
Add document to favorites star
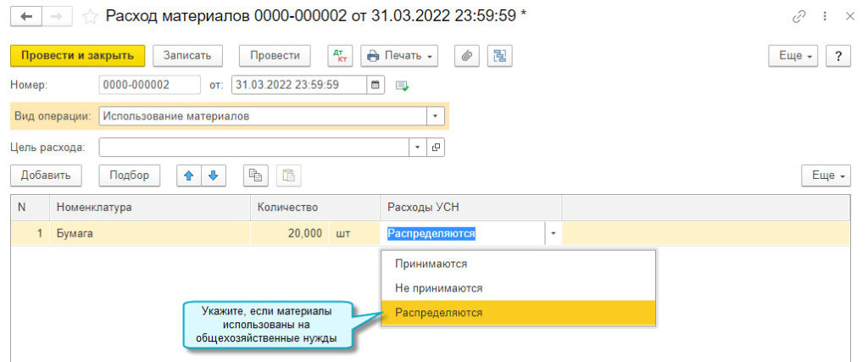click(x=90, y=17)
